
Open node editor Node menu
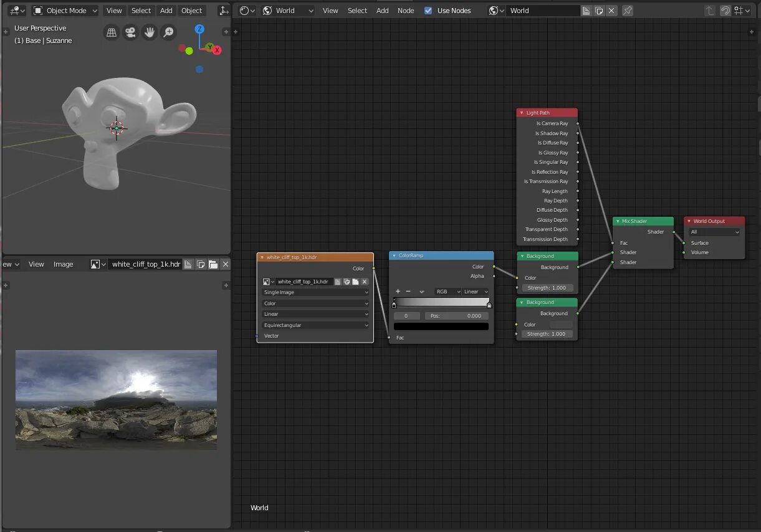pyautogui.click(x=406, y=11)
